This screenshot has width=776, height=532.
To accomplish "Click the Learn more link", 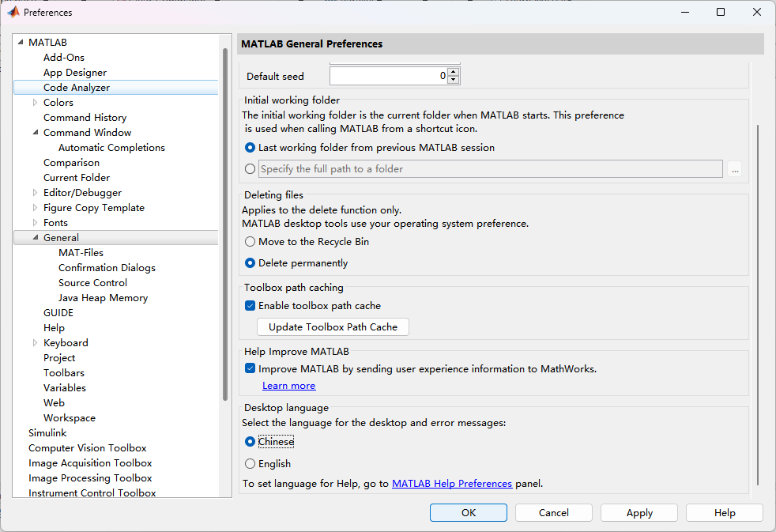I will point(288,386).
